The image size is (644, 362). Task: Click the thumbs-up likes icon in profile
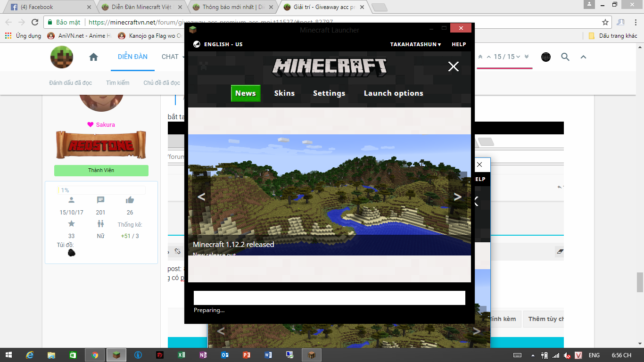(x=130, y=200)
